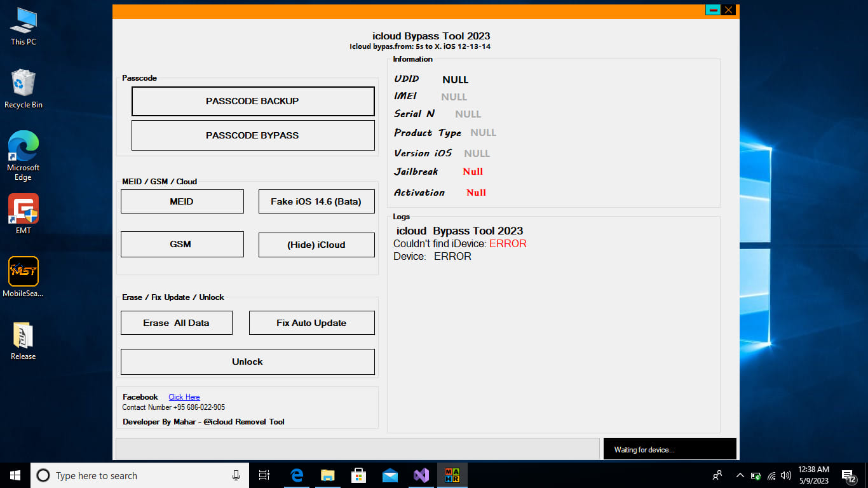Minimize the iCloud Bypass Tool window
868x488 pixels.
coord(713,10)
